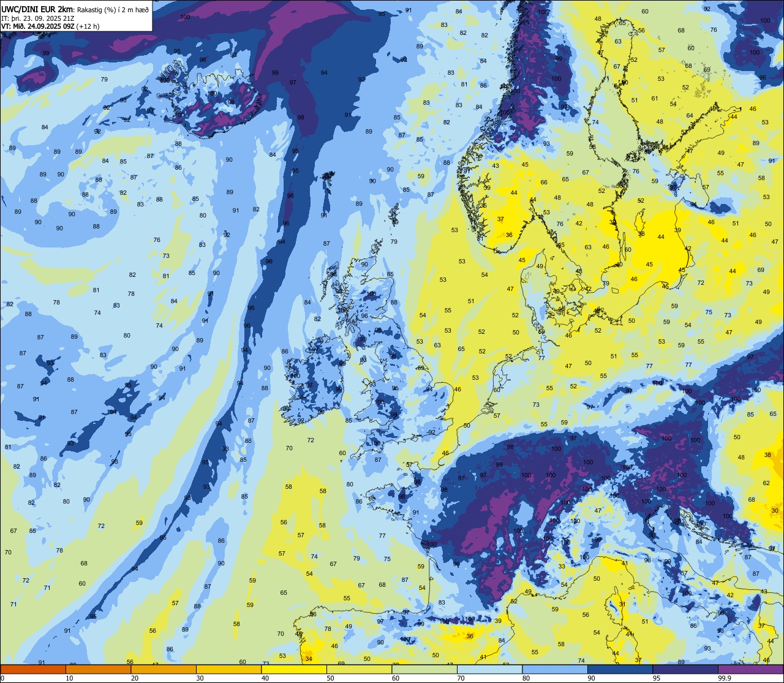Viewport: 784px width, 683px height.
Task: Click the purple above-99.9 legend swatch
Action: tap(750, 669)
